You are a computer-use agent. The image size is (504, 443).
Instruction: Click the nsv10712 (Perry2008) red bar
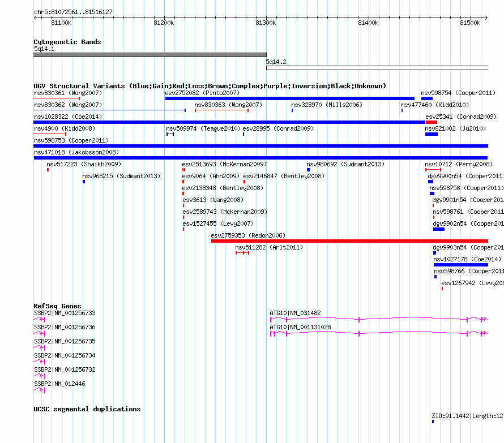coord(433,170)
